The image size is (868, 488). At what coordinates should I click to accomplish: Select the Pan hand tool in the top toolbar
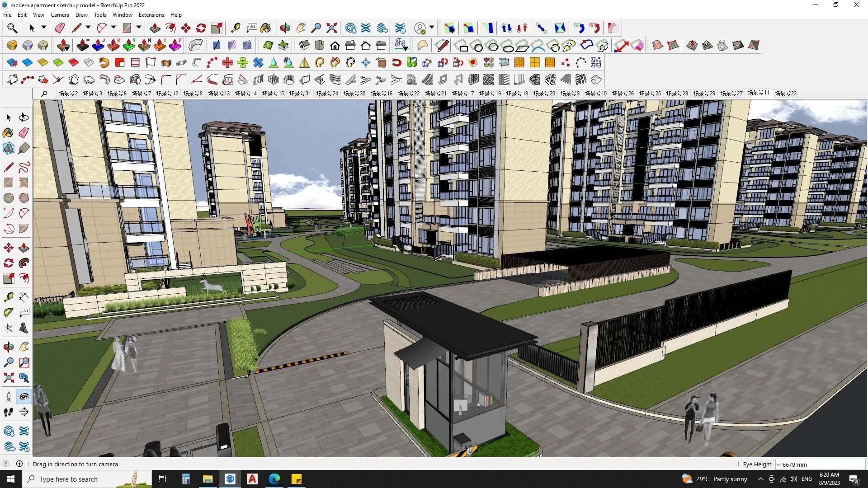[x=301, y=28]
